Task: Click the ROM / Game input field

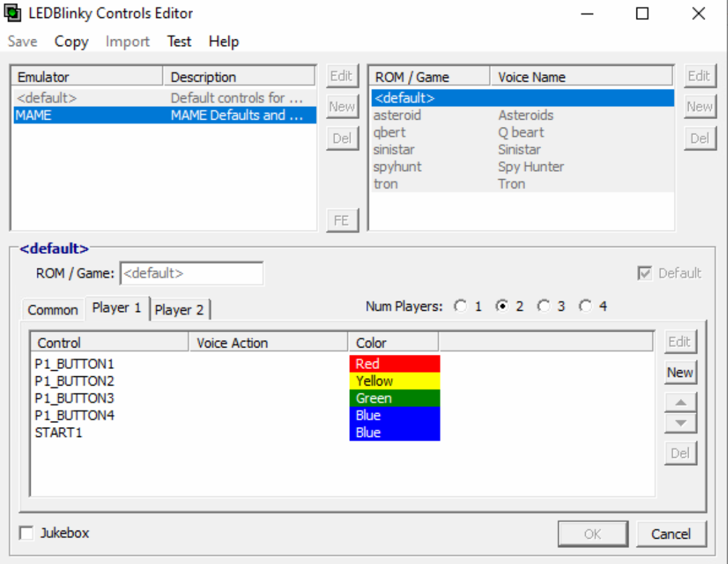Action: click(x=192, y=273)
